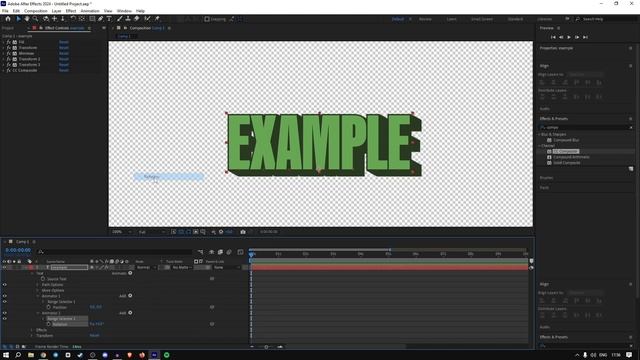The image size is (640, 360).
Task: Expand the Effects group in timeline
Action: click(x=32, y=330)
